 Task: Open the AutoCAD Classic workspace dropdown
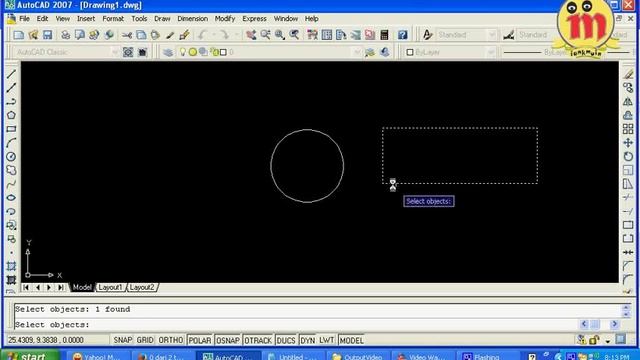115,52
